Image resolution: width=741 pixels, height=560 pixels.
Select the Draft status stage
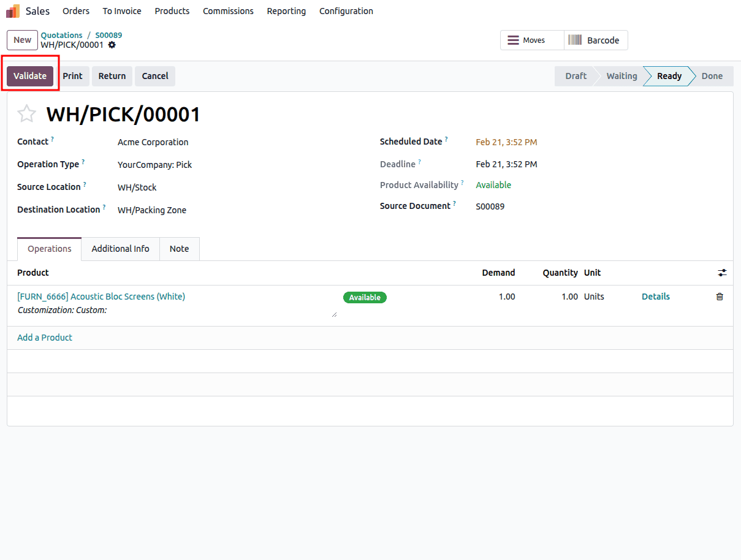coord(575,76)
